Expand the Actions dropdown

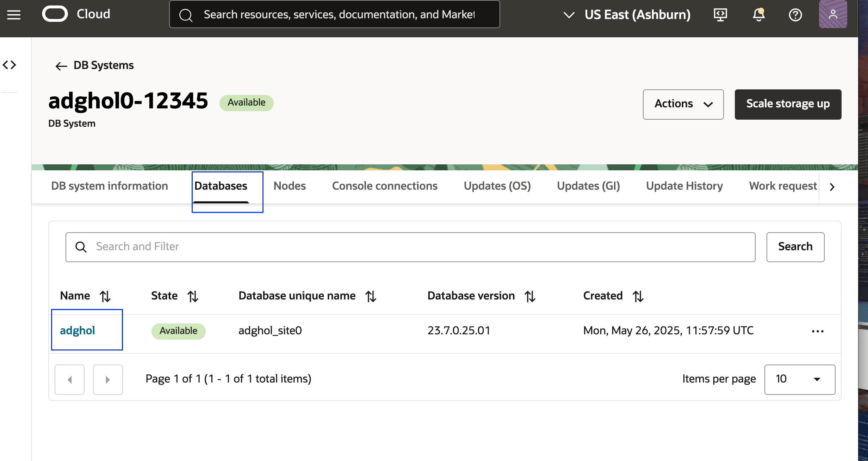[683, 104]
